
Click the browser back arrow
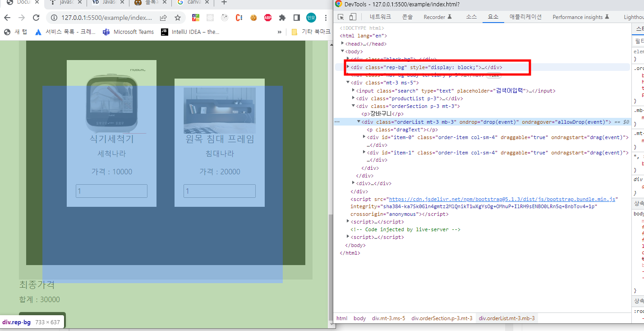click(x=8, y=18)
